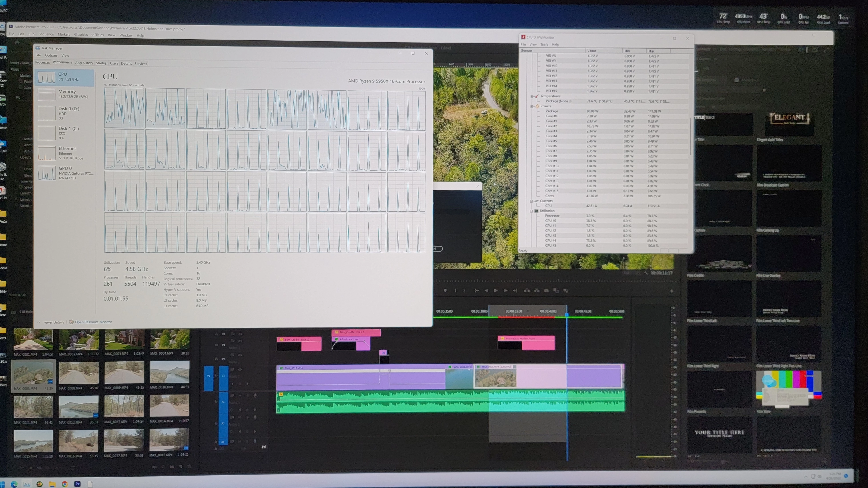Image resolution: width=868 pixels, height=488 pixels.
Task: Collapse the Temperatures tree in HWMonitor
Action: [532, 96]
